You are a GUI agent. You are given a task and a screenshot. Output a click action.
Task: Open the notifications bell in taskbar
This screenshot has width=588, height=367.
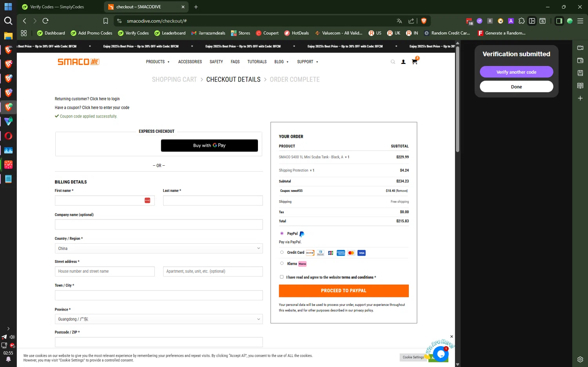tap(8, 359)
